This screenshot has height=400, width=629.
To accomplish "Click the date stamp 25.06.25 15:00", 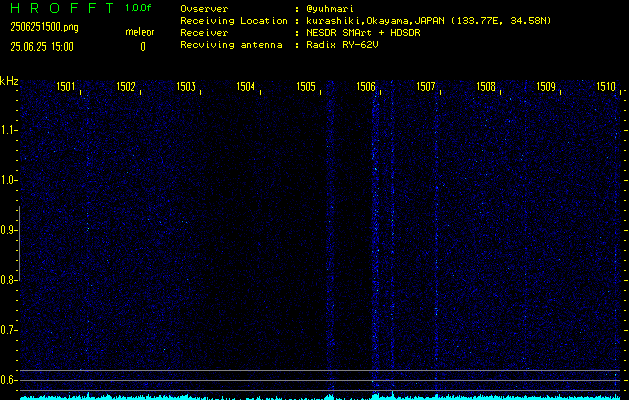I will point(42,47).
